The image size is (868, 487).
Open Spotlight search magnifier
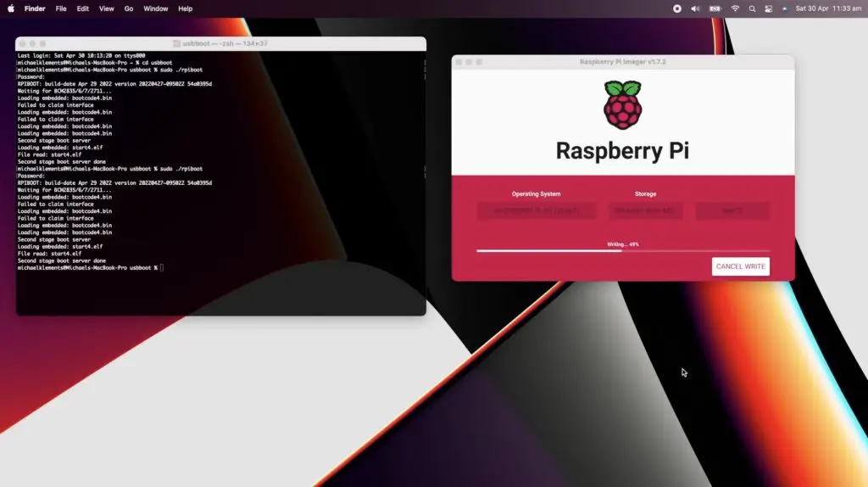[752, 8]
